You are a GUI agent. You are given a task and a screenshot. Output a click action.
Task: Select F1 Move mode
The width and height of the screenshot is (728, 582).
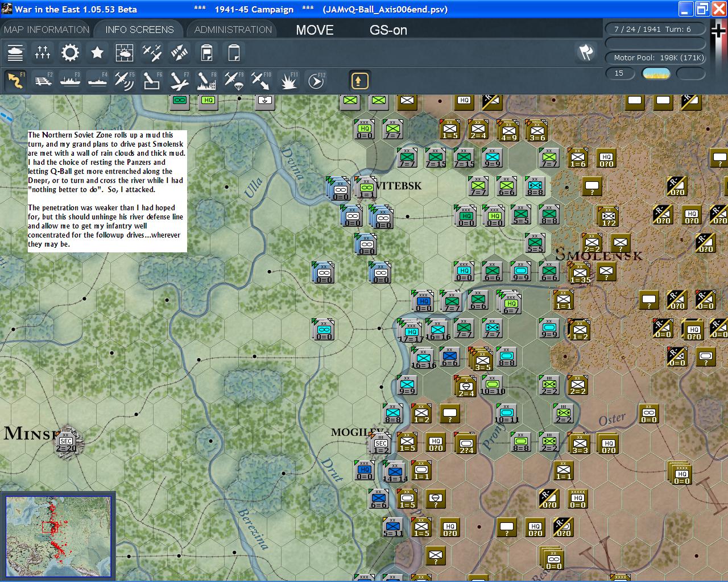pos(15,81)
